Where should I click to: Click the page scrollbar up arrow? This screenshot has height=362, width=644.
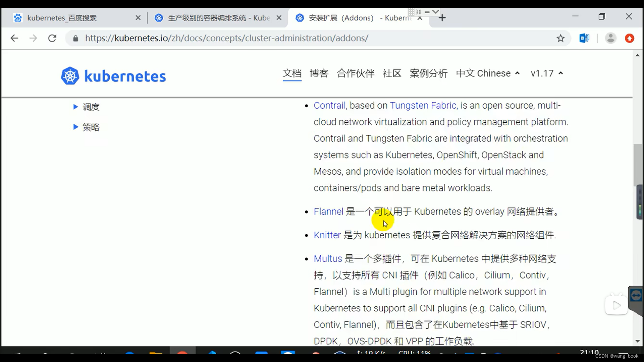point(637,55)
